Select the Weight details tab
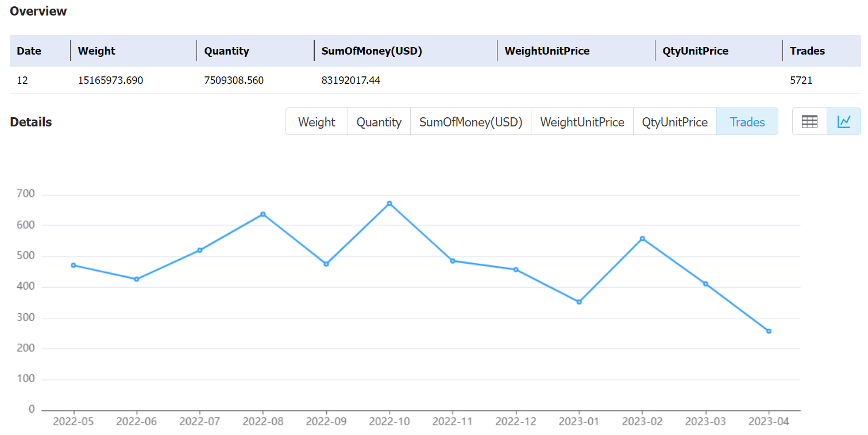Viewport: 868px width, 435px height. click(317, 122)
